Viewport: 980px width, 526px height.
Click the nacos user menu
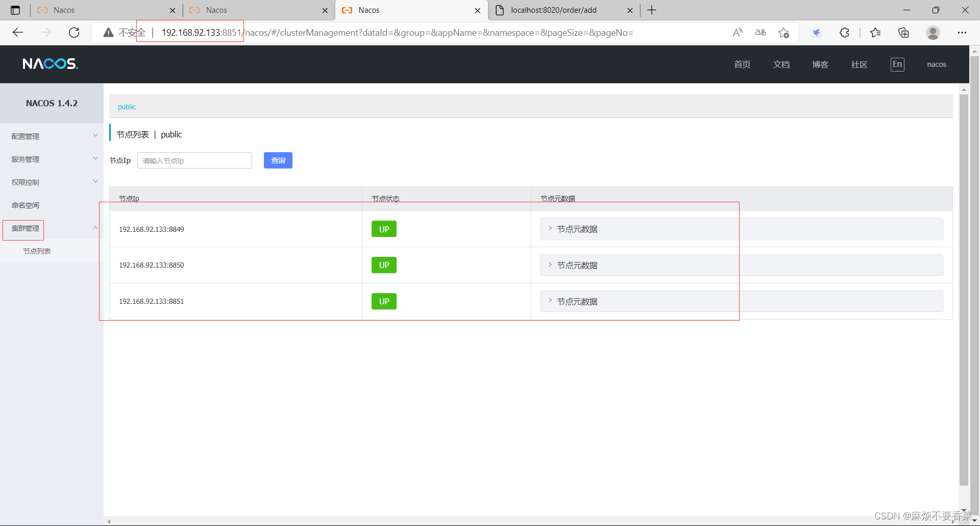[x=937, y=64]
